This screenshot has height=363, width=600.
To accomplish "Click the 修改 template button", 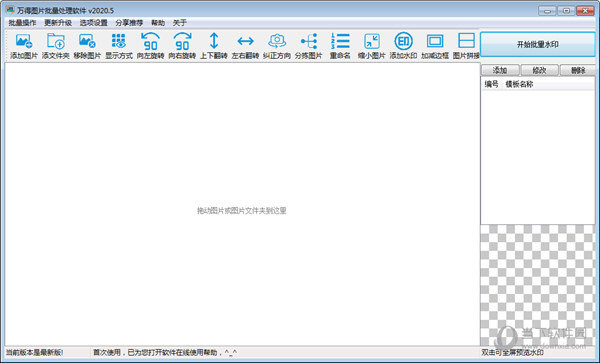I will click(x=540, y=70).
